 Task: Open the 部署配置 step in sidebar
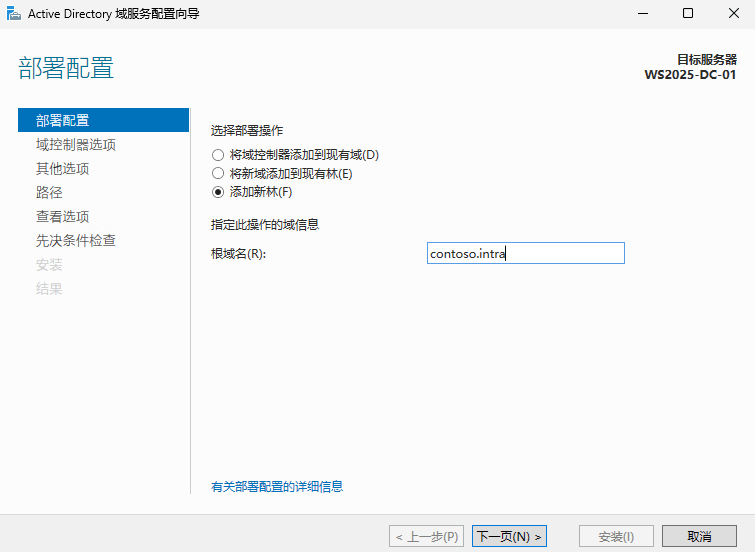point(62,120)
